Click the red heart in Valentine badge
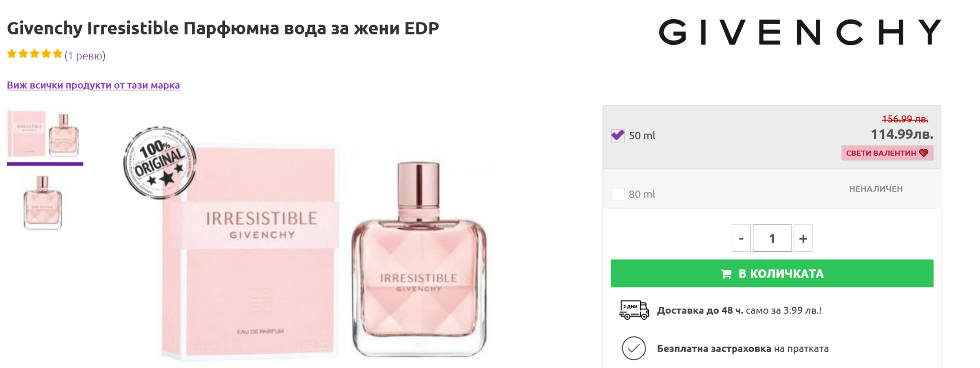 (x=924, y=153)
